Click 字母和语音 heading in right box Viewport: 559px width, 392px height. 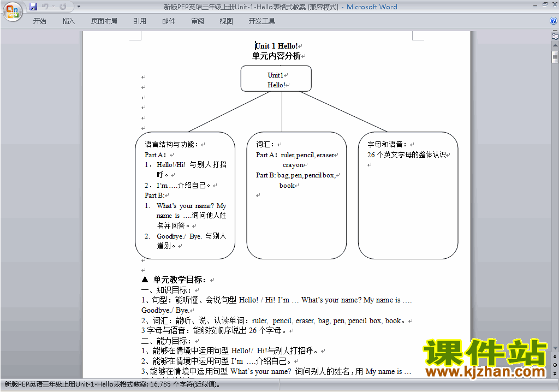pyautogui.click(x=387, y=144)
